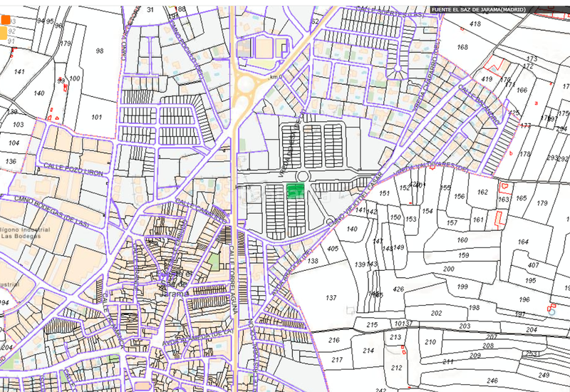Select rural parcel number 137

pos(331,297)
